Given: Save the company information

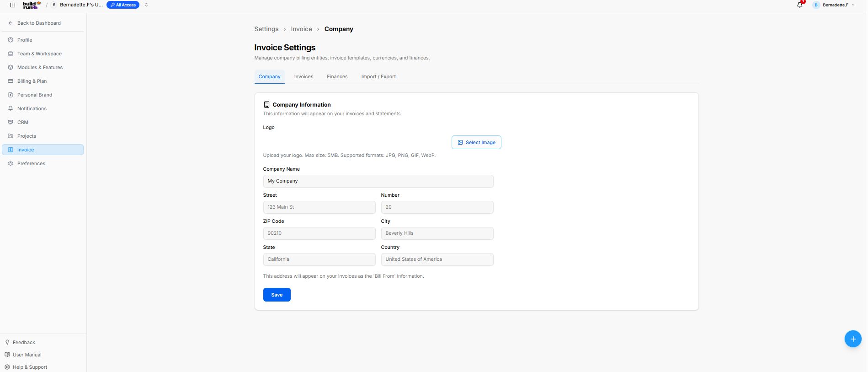Looking at the screenshot, I should point(277,295).
